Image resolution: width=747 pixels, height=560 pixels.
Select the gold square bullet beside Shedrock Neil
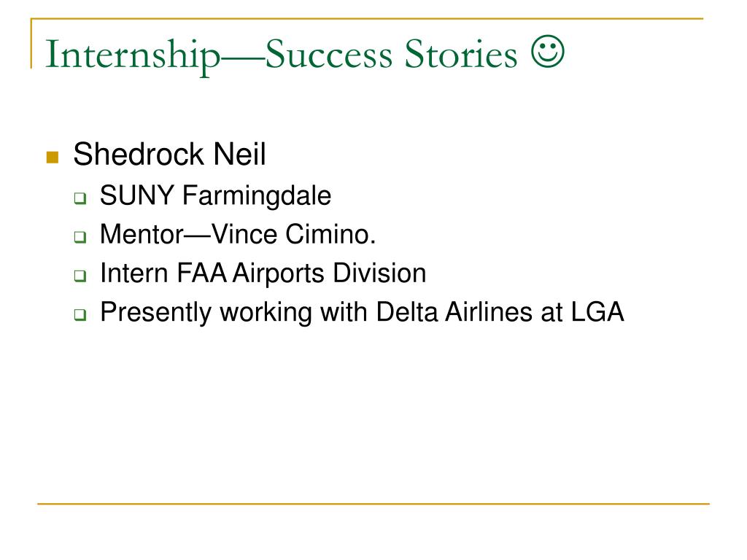pos(53,157)
